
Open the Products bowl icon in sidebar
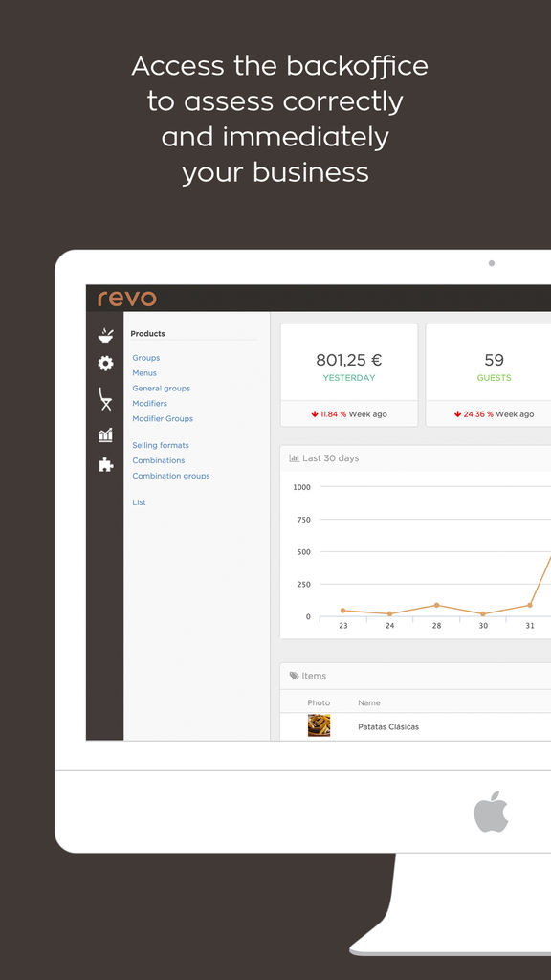pyautogui.click(x=105, y=335)
